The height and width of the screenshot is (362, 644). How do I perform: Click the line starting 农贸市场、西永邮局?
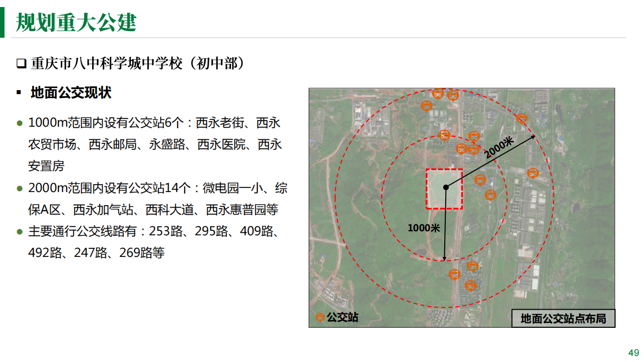click(x=155, y=145)
